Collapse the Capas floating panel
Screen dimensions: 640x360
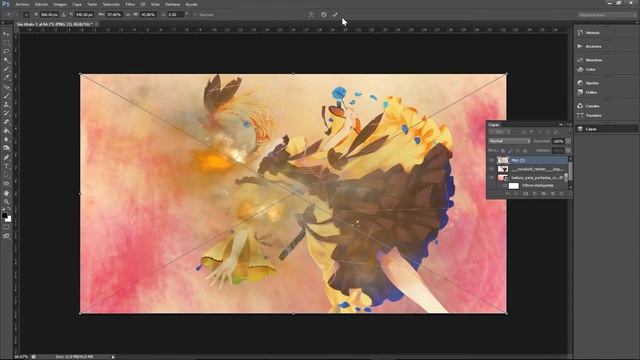[x=560, y=124]
